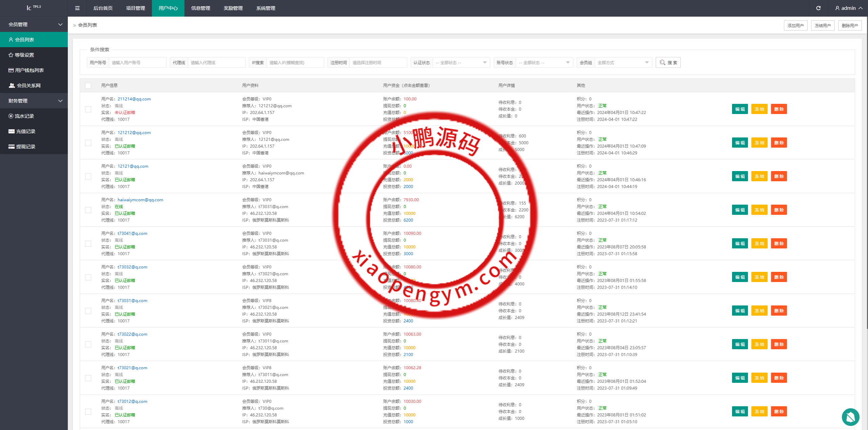
Task: Click the 添加用户 button
Action: point(795,25)
